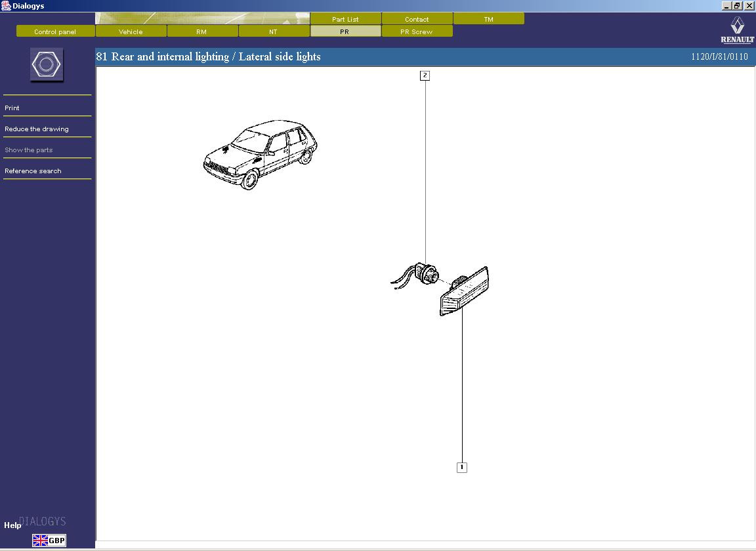Click the side light lens in drawing
The height and width of the screenshot is (551, 756).
[464, 292]
